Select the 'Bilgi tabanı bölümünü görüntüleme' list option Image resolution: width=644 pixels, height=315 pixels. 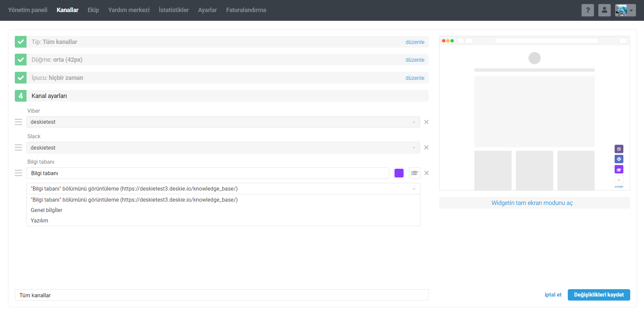point(223,200)
